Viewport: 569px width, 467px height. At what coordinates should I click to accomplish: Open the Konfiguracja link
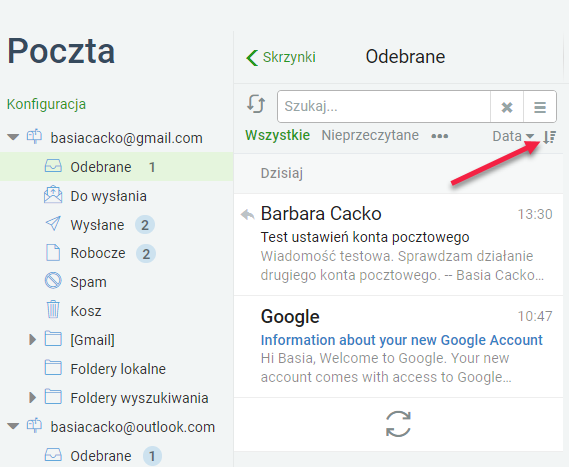tap(46, 104)
